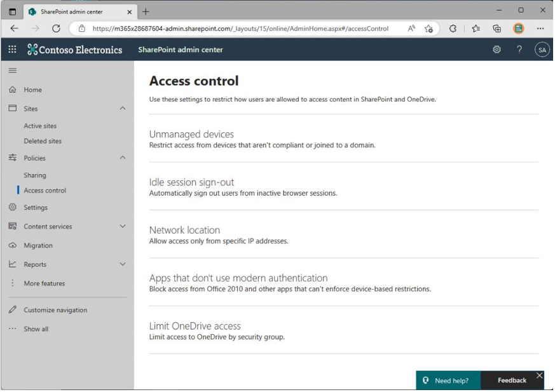Click the browser refresh icon

click(56, 29)
